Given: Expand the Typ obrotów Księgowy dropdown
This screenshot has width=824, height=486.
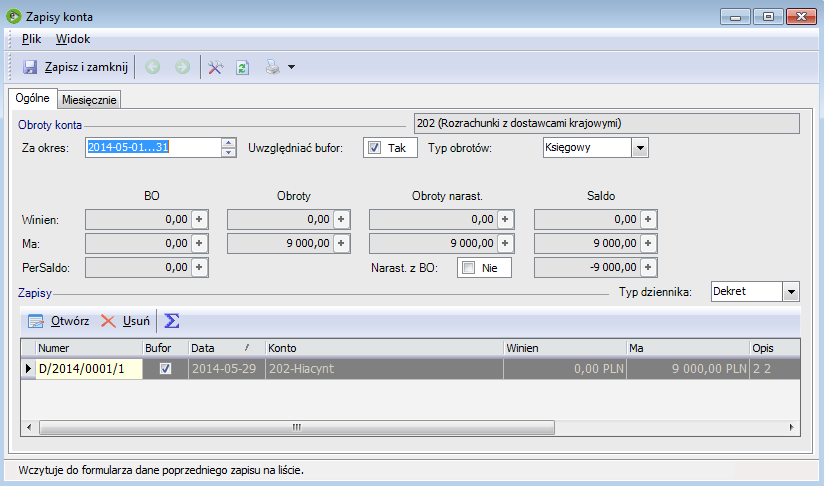Looking at the screenshot, I should [x=640, y=148].
